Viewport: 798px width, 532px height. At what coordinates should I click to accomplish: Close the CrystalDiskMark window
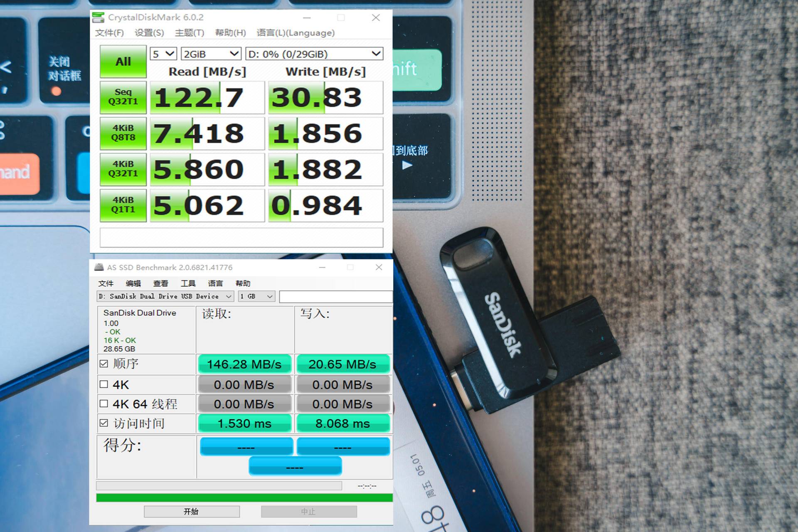[376, 17]
